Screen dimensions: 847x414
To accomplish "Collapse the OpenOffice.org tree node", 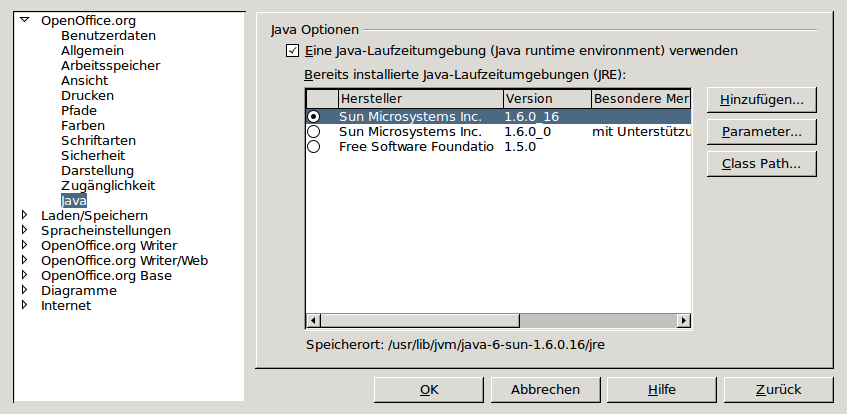I will coord(25,20).
